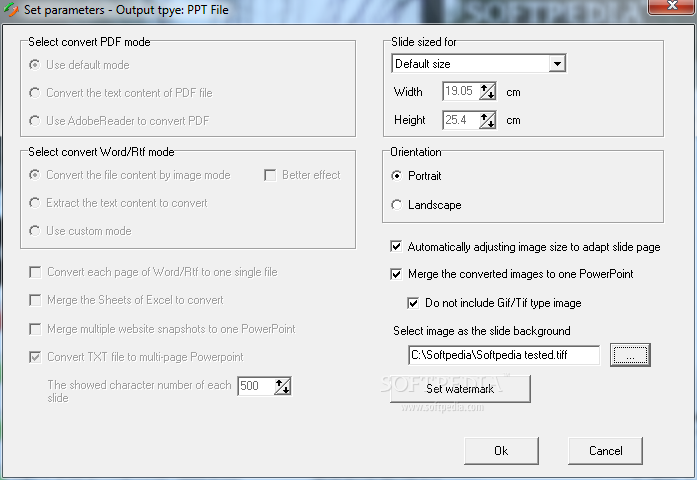
Task: Click the application icon in title bar
Action: tap(11, 10)
